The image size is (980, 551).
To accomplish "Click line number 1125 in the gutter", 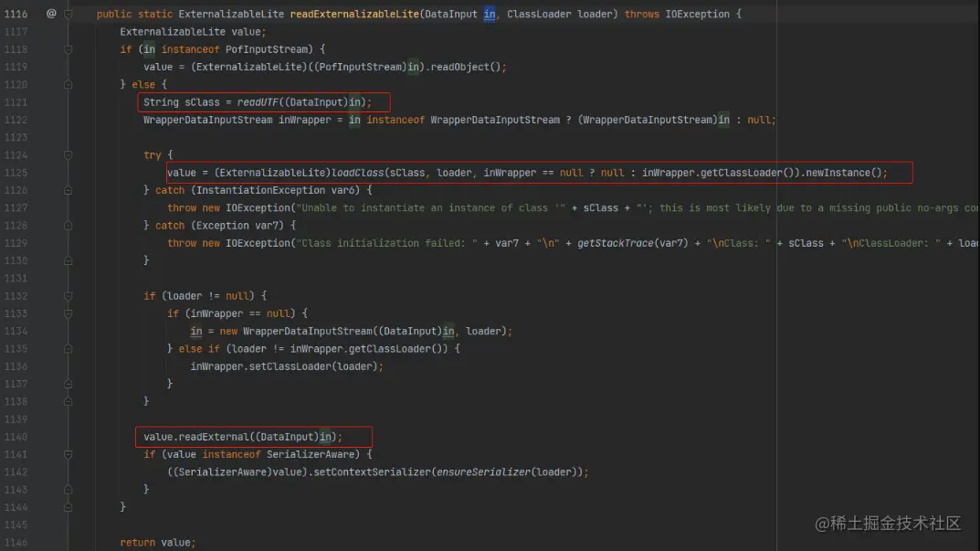I will 16,173.
